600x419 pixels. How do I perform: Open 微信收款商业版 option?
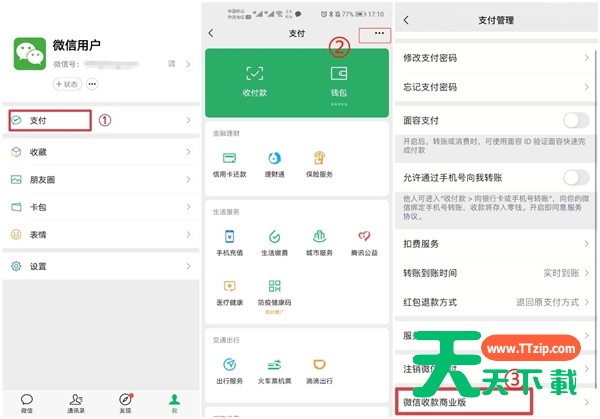[x=495, y=402]
